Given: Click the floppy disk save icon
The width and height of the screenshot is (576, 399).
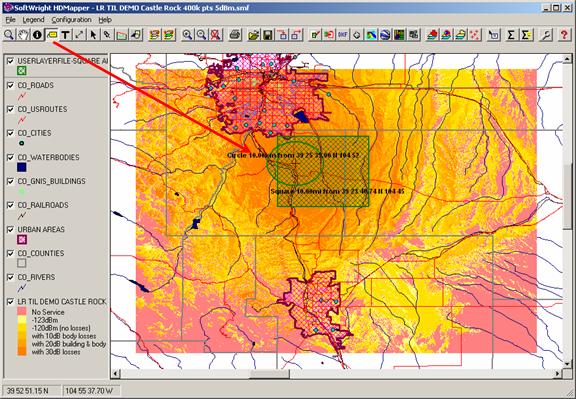Looking at the screenshot, I should (268, 35).
